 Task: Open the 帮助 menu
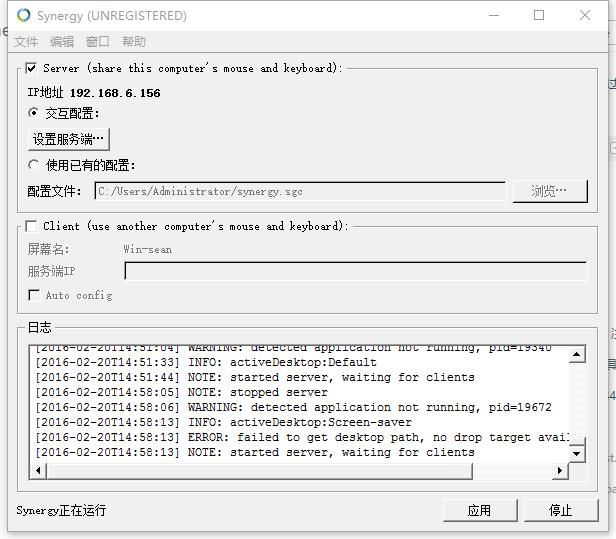(x=134, y=42)
